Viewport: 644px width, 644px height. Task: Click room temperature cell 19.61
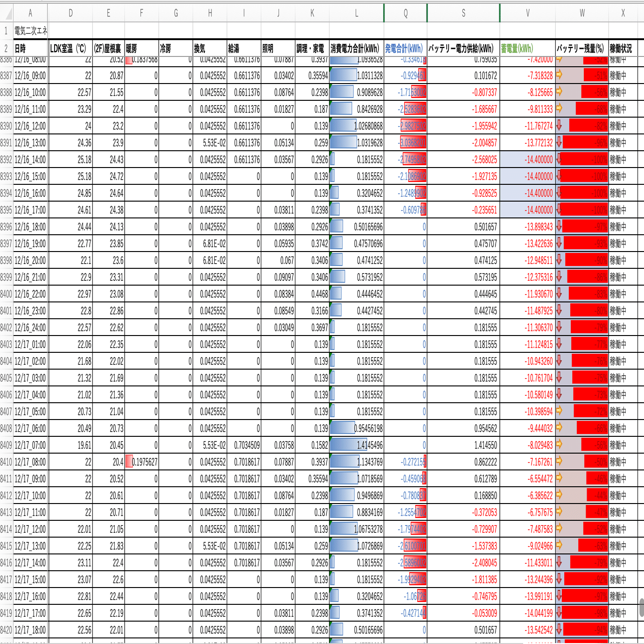[x=70, y=445]
